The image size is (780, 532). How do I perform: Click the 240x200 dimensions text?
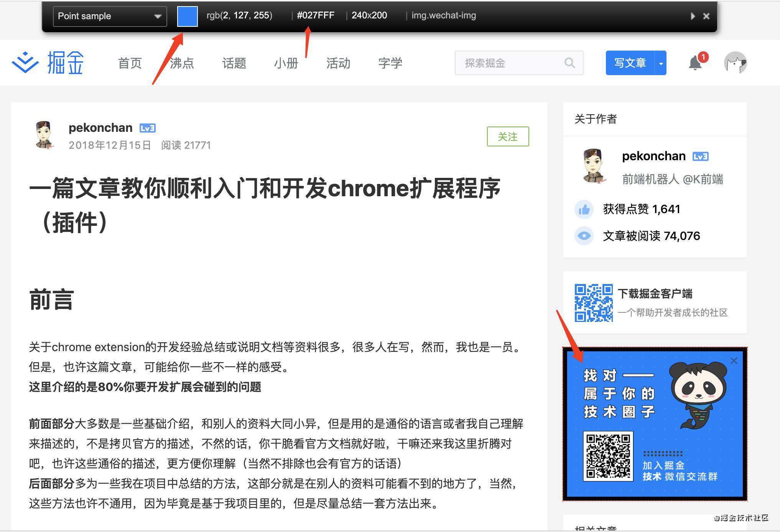[369, 16]
